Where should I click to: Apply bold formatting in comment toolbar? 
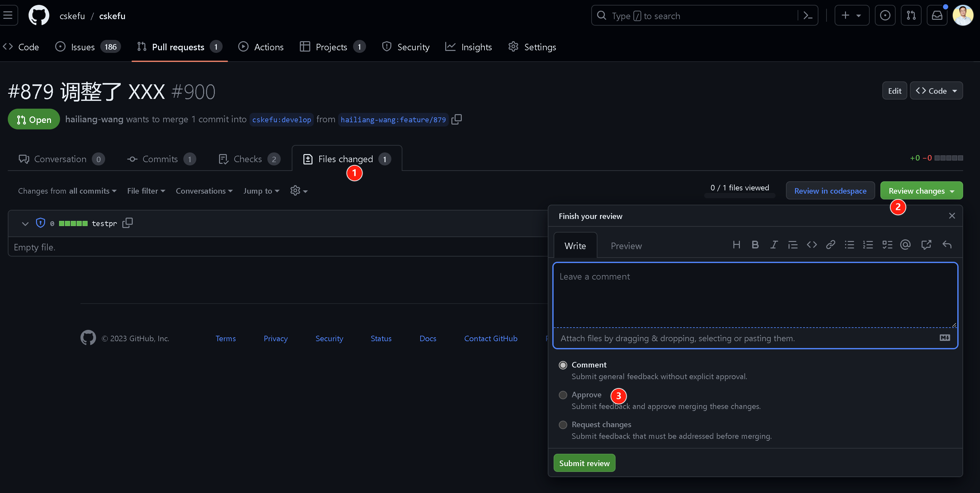tap(755, 245)
